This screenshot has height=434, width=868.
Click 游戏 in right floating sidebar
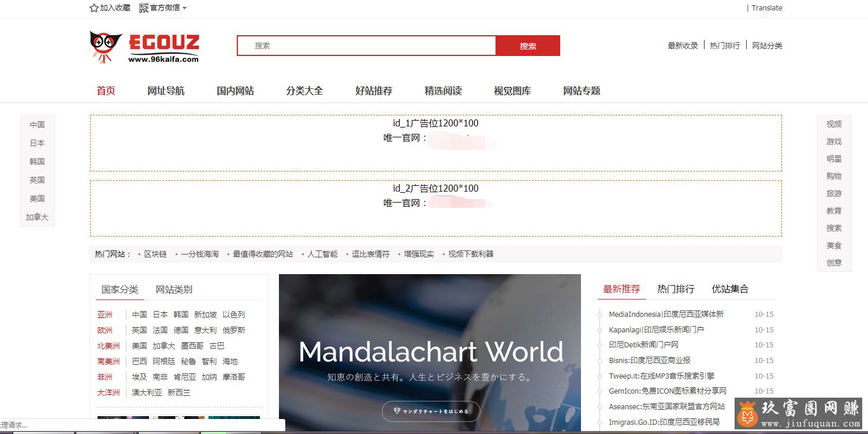point(834,141)
